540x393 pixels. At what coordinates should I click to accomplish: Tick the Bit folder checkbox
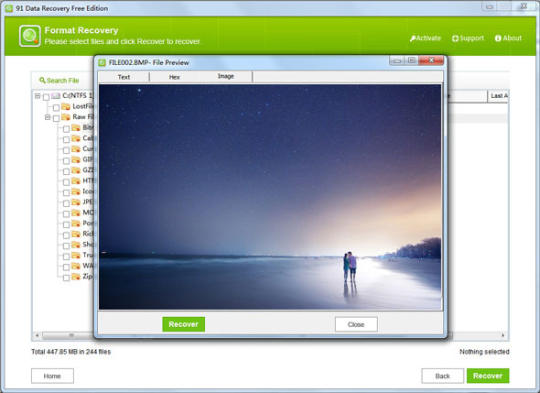[x=66, y=129]
